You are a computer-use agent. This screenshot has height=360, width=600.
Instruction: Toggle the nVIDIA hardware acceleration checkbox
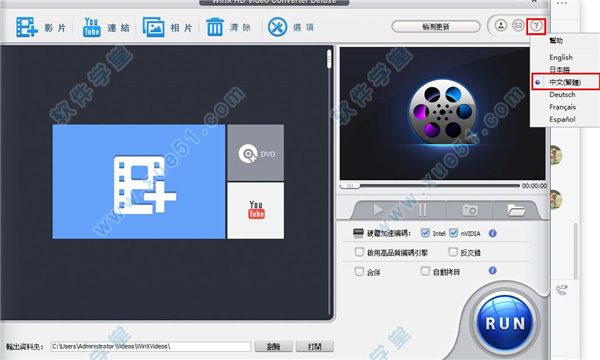click(x=453, y=233)
